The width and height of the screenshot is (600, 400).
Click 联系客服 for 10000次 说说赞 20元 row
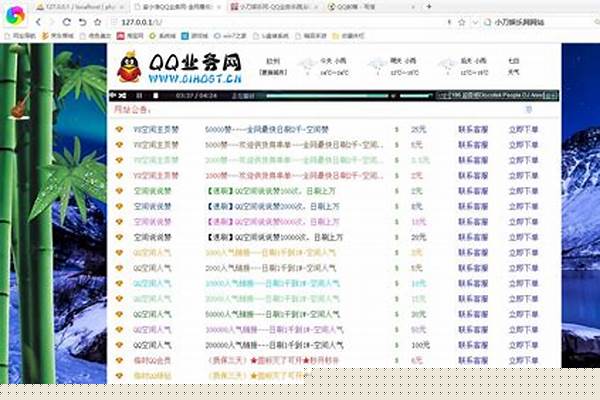pyautogui.click(x=473, y=237)
